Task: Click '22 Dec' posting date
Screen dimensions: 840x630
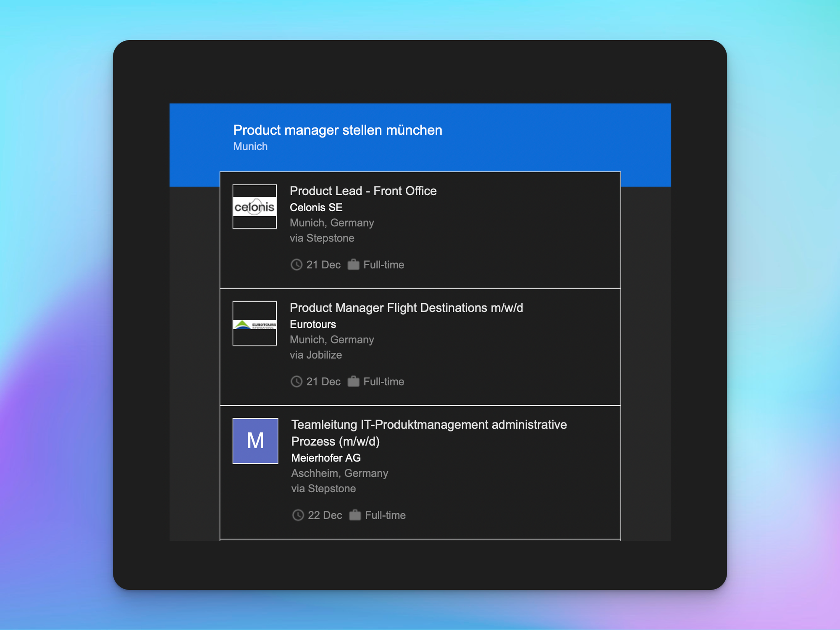Action: click(x=325, y=515)
